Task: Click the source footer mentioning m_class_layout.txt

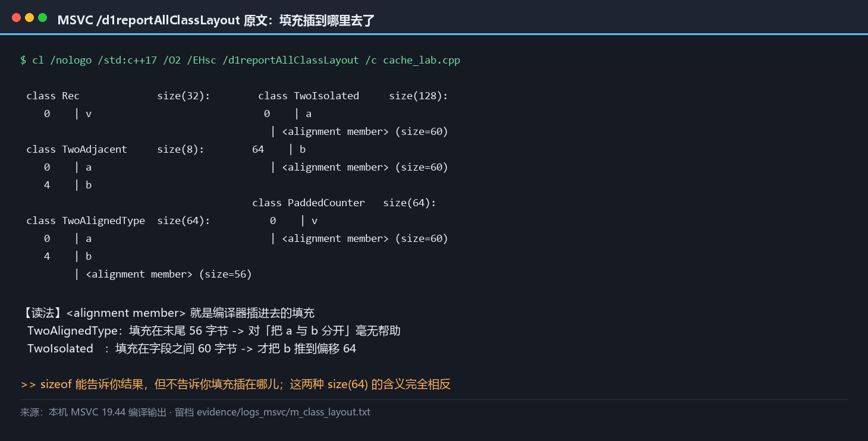Action: coord(195,412)
